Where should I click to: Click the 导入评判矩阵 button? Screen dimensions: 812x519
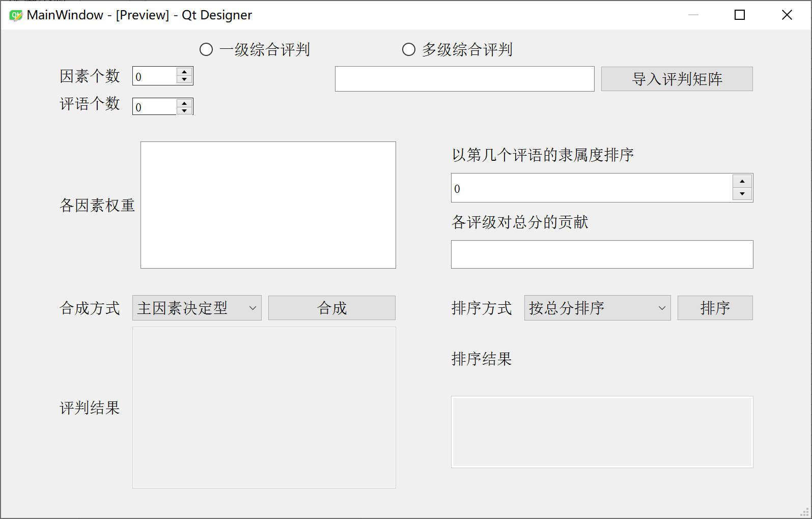[x=677, y=79]
